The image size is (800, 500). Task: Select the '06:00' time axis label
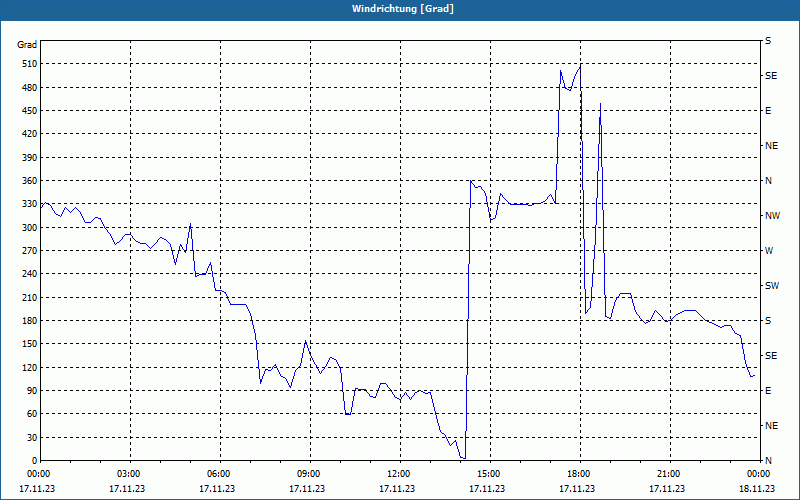pos(220,474)
